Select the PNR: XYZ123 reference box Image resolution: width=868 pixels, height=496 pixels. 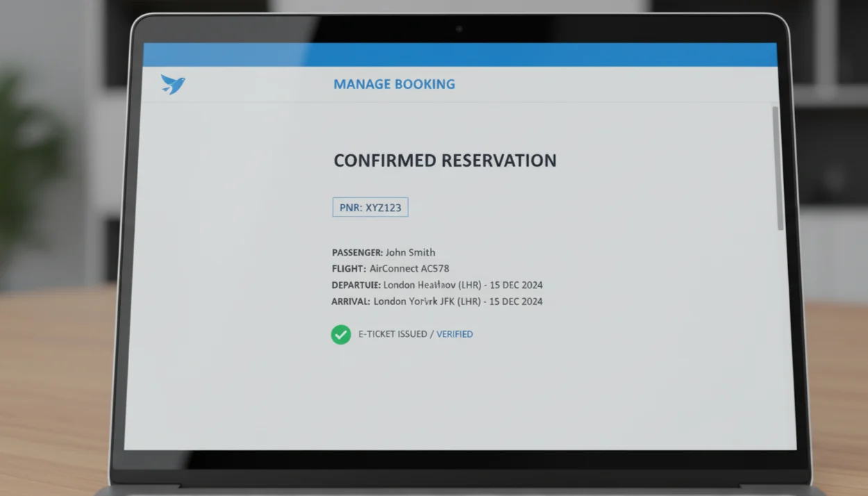pos(370,207)
